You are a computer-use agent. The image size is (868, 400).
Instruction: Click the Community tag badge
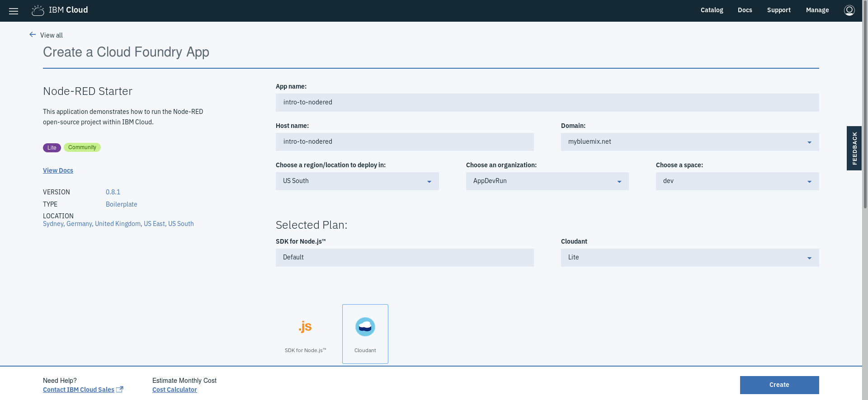82,147
